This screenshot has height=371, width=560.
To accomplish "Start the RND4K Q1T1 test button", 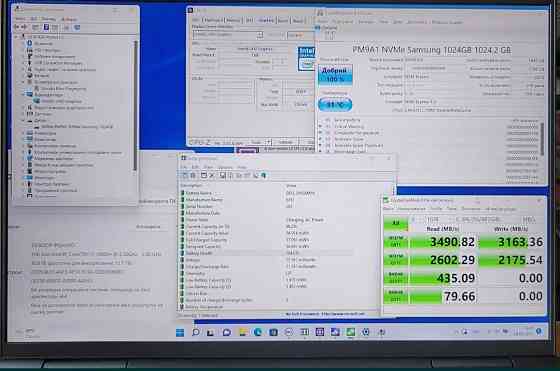I will pyautogui.click(x=396, y=296).
